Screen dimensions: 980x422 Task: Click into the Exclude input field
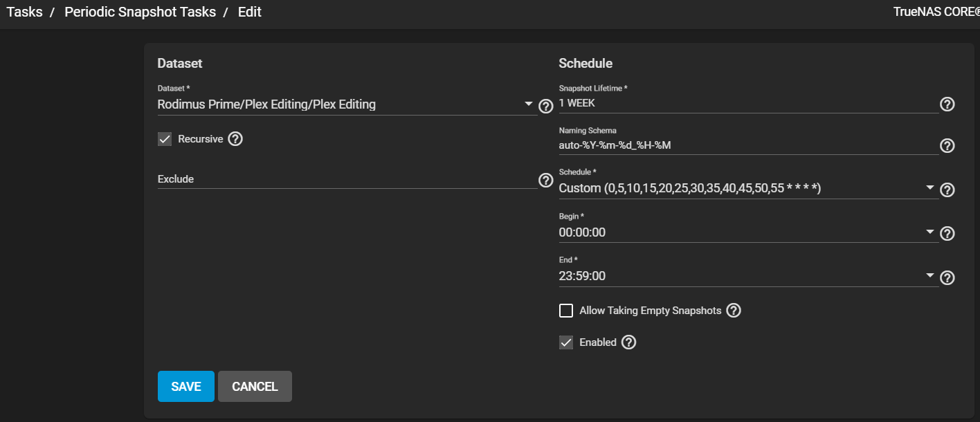(347, 179)
